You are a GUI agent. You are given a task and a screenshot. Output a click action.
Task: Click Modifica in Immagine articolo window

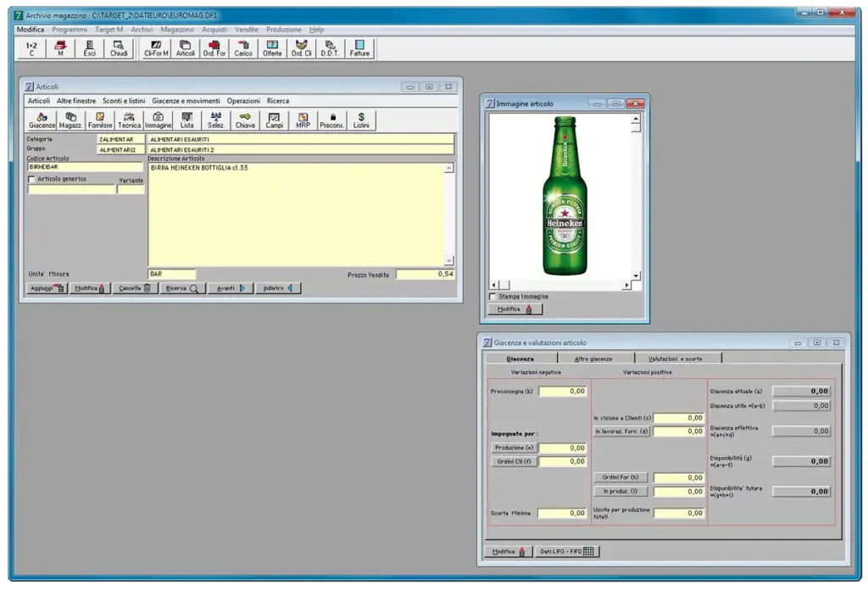point(515,309)
